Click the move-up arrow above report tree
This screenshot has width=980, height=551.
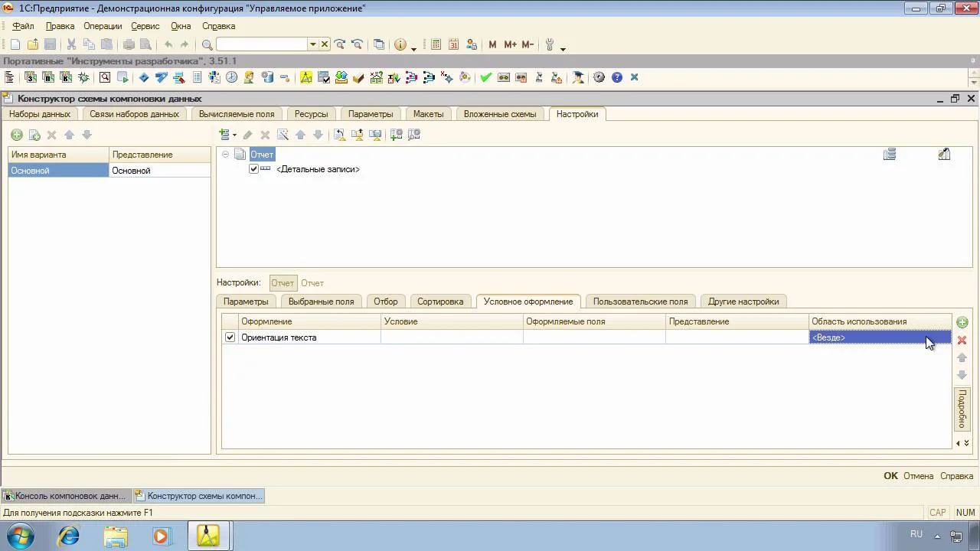tap(300, 135)
